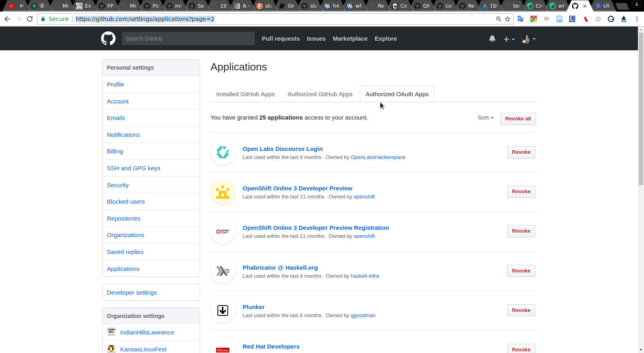
Task: Select the Authorized OAuth Apps tab
Action: [397, 94]
